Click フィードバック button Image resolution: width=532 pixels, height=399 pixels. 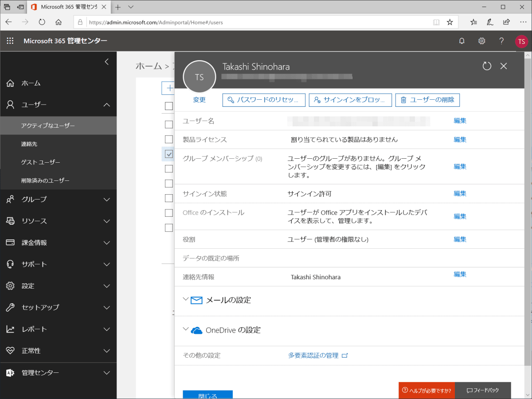[x=483, y=391]
